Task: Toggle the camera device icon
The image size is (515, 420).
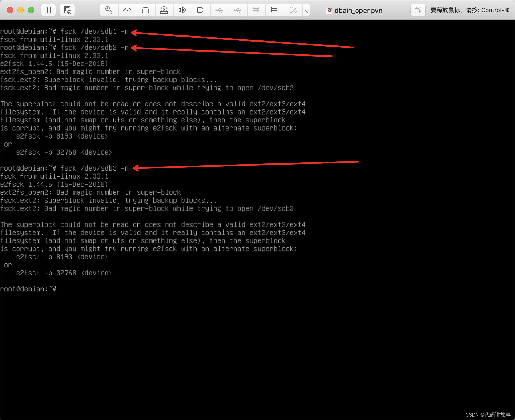Action: point(201,10)
